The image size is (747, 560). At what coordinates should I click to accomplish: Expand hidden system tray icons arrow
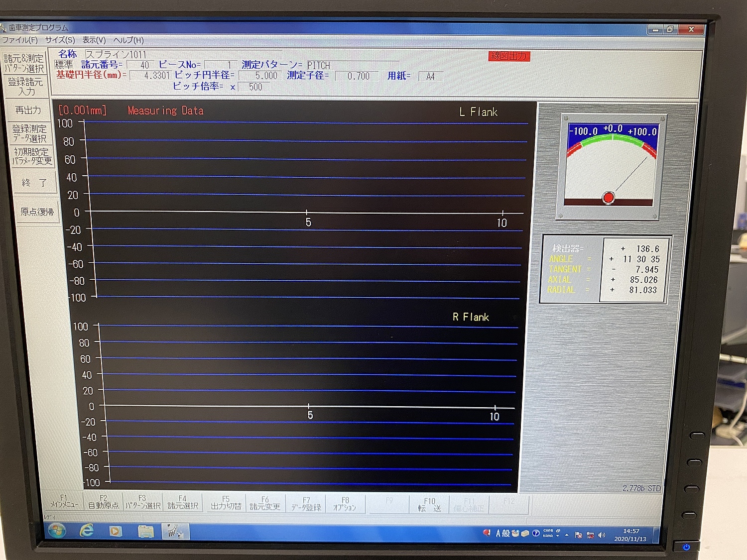(567, 535)
